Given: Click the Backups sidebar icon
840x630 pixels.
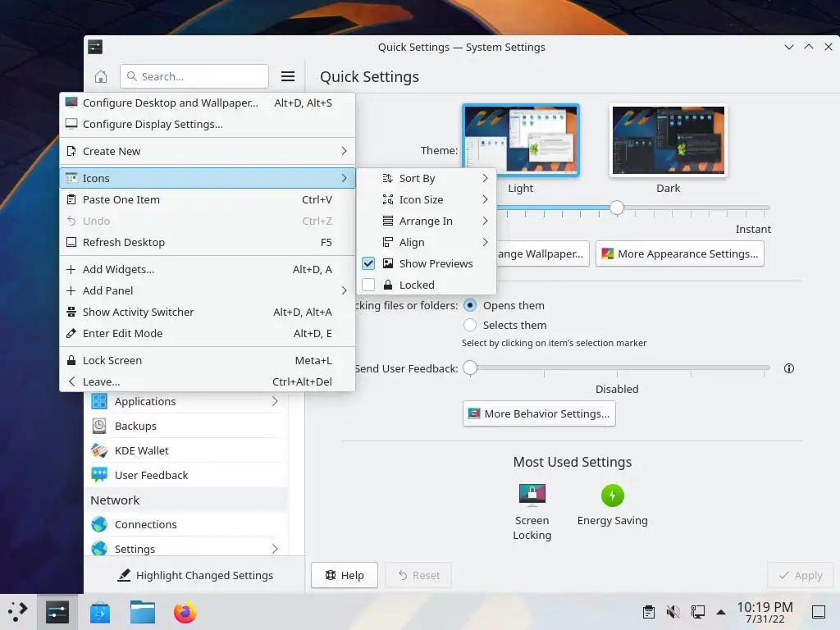Looking at the screenshot, I should [x=99, y=426].
